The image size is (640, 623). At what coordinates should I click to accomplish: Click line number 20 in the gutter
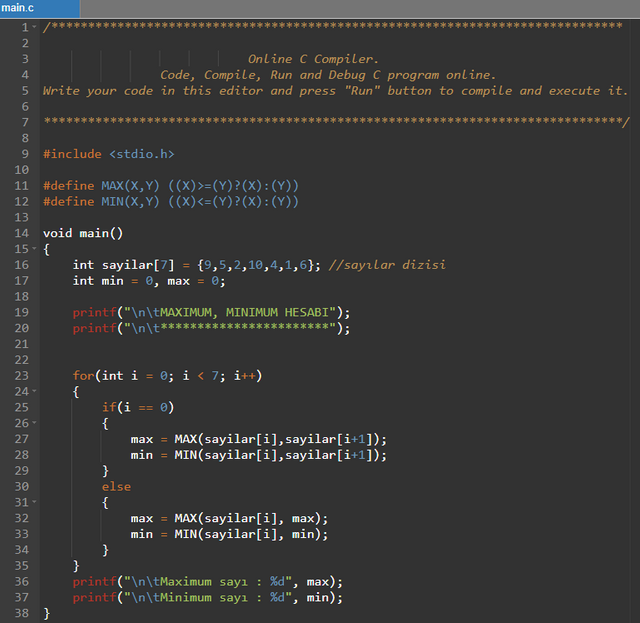pyautogui.click(x=20, y=328)
